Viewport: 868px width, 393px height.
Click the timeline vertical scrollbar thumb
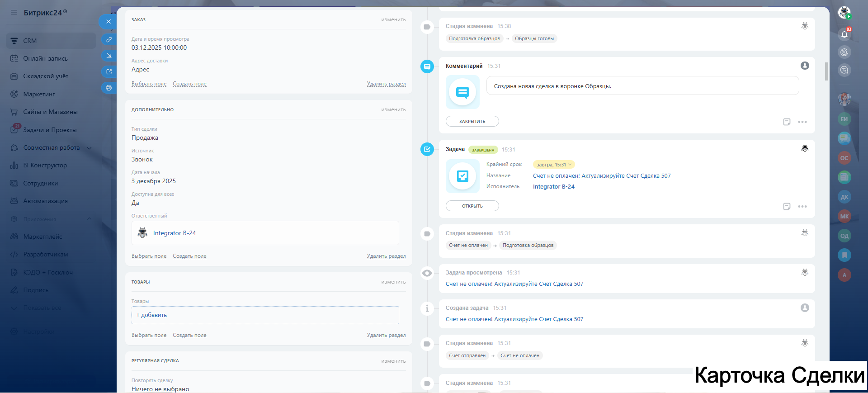coord(826,71)
